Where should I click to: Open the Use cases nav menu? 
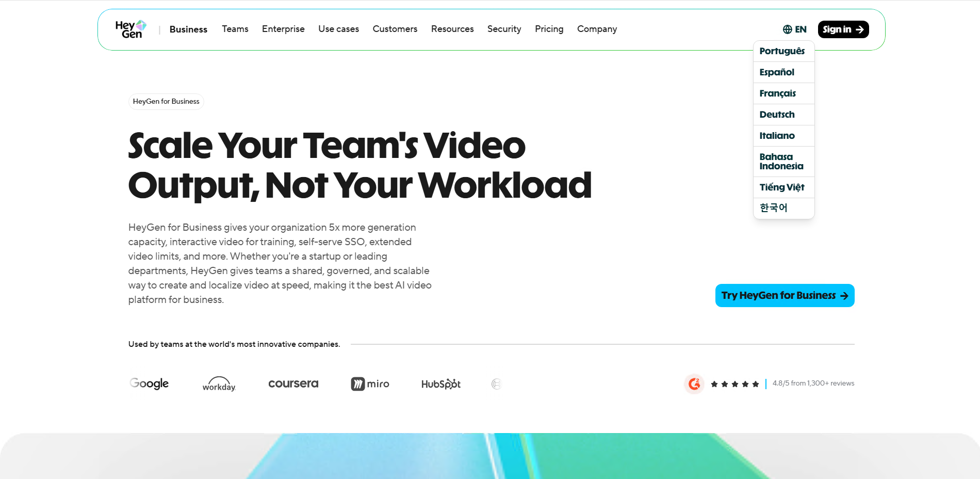pyautogui.click(x=338, y=29)
